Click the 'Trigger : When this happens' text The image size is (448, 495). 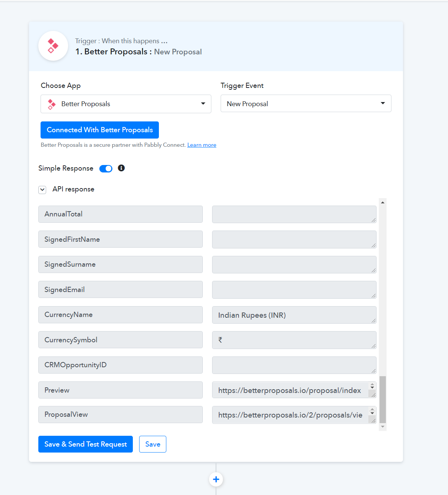(121, 41)
